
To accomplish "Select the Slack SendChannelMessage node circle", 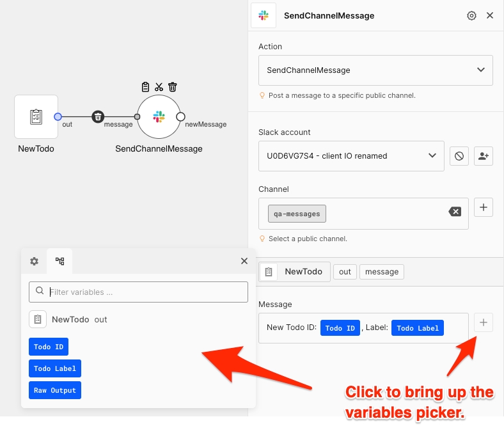I will click(159, 117).
